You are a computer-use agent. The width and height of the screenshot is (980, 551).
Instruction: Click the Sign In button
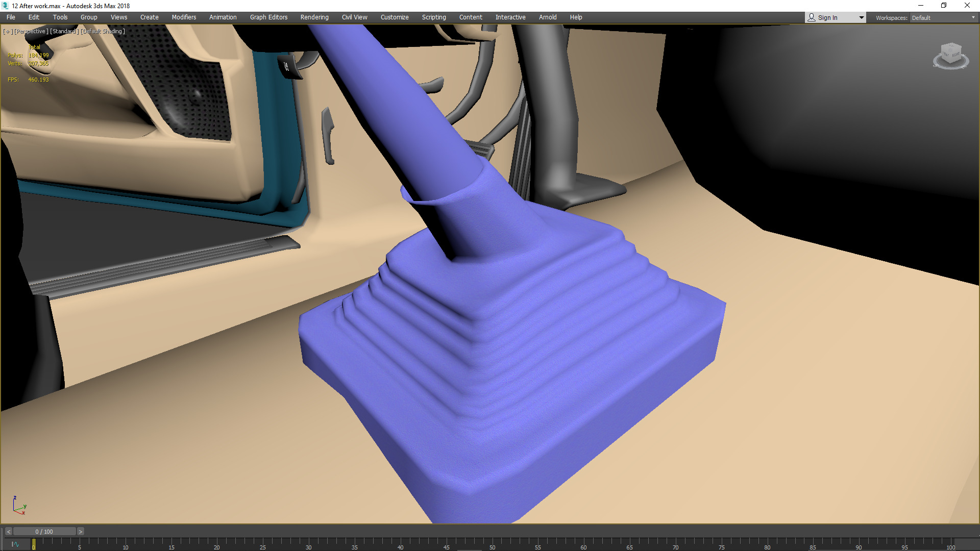(x=827, y=18)
